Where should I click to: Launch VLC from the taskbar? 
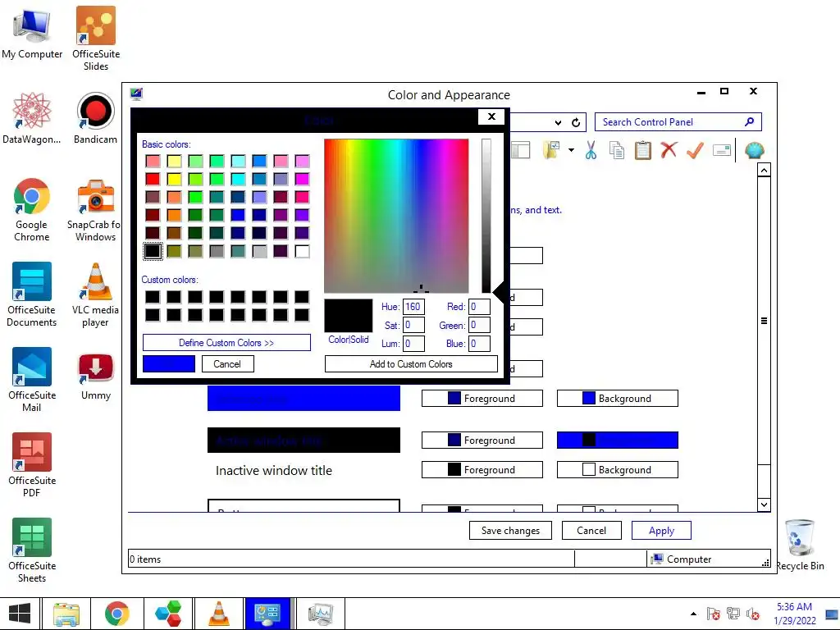[x=218, y=614]
